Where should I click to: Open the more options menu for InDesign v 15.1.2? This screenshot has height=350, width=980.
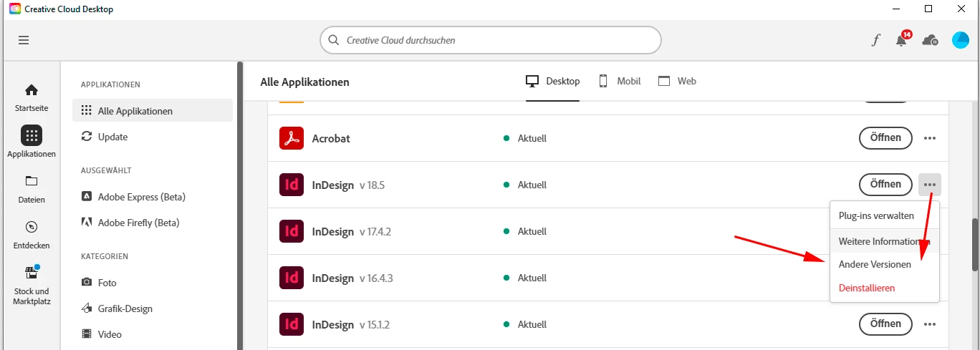pos(930,324)
